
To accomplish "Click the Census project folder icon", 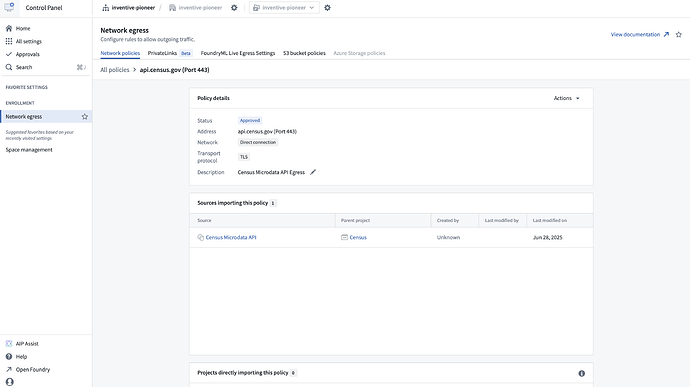I will tap(345, 237).
